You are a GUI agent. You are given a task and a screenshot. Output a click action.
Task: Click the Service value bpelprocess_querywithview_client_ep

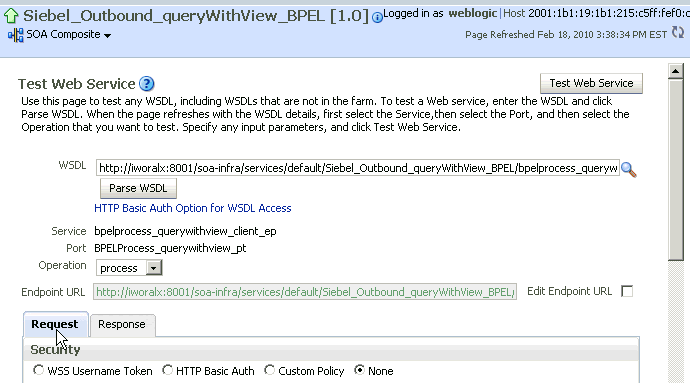(x=185, y=231)
